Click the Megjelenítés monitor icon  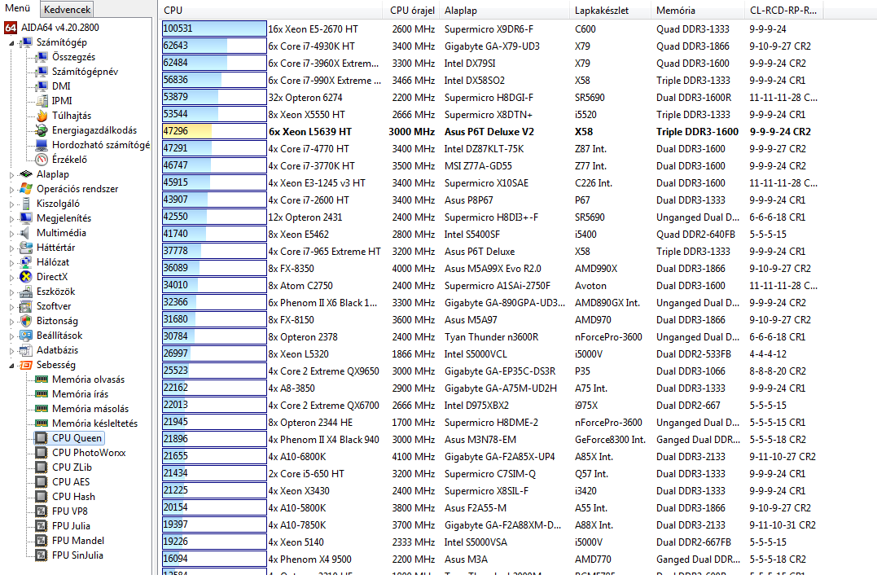click(x=26, y=218)
